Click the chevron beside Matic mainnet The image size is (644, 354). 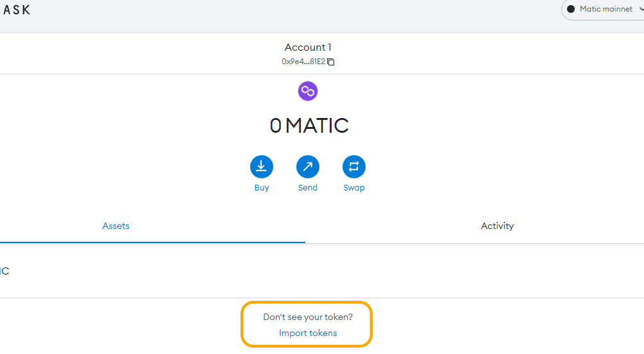point(641,9)
